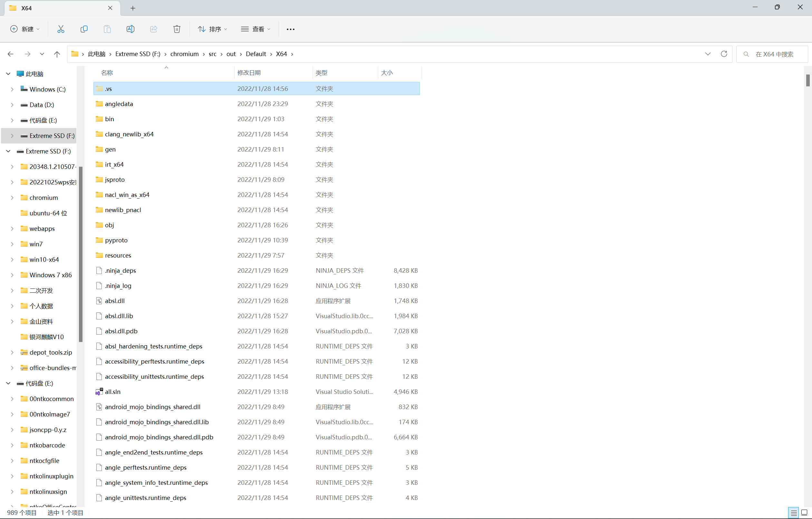This screenshot has height=519, width=812.
Task: Click Extreme SSD (F:) breadcrumb
Action: point(138,54)
